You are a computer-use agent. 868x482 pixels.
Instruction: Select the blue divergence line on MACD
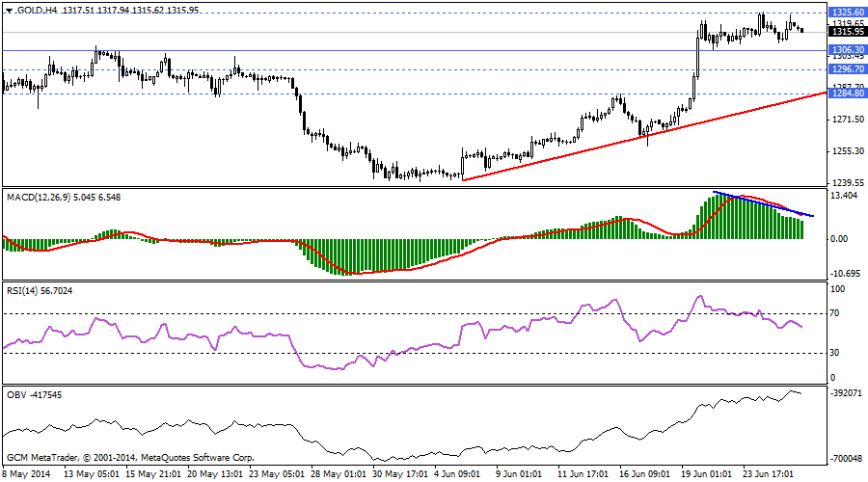point(763,203)
